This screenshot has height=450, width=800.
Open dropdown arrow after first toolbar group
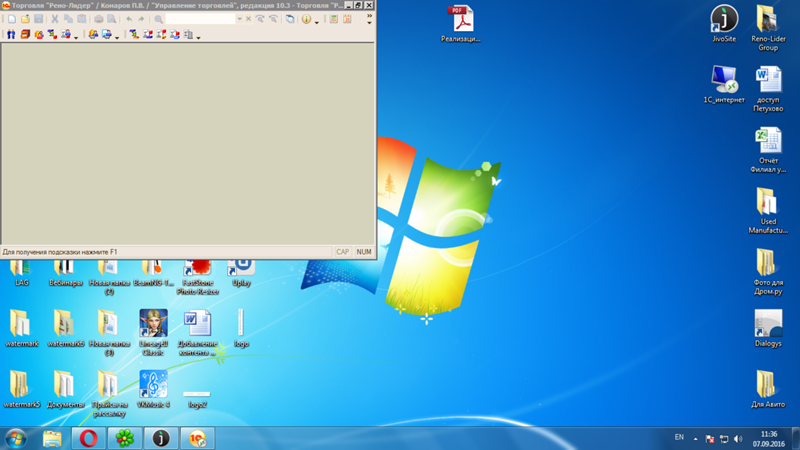tap(76, 37)
